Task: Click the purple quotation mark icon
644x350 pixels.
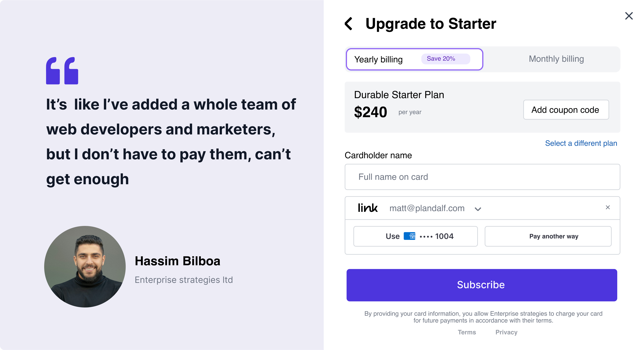Action: coord(62,71)
